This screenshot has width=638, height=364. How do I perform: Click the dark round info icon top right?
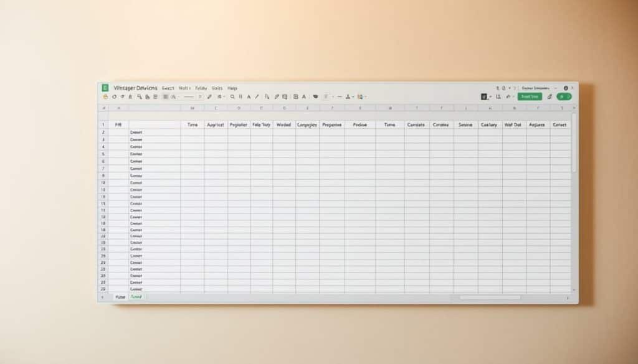coord(566,88)
